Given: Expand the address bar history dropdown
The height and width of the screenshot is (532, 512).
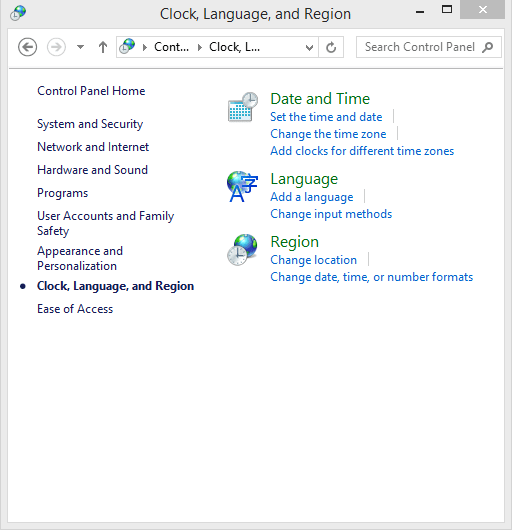Looking at the screenshot, I should coord(309,48).
